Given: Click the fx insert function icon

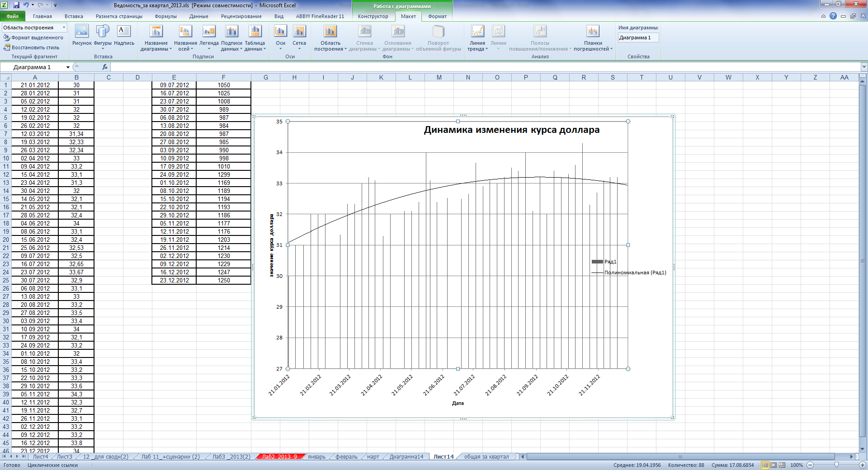Looking at the screenshot, I should (x=105, y=67).
